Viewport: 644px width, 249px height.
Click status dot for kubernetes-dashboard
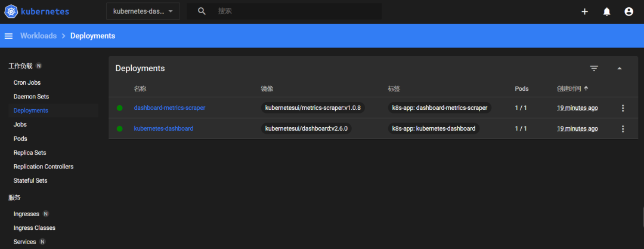pos(119,129)
